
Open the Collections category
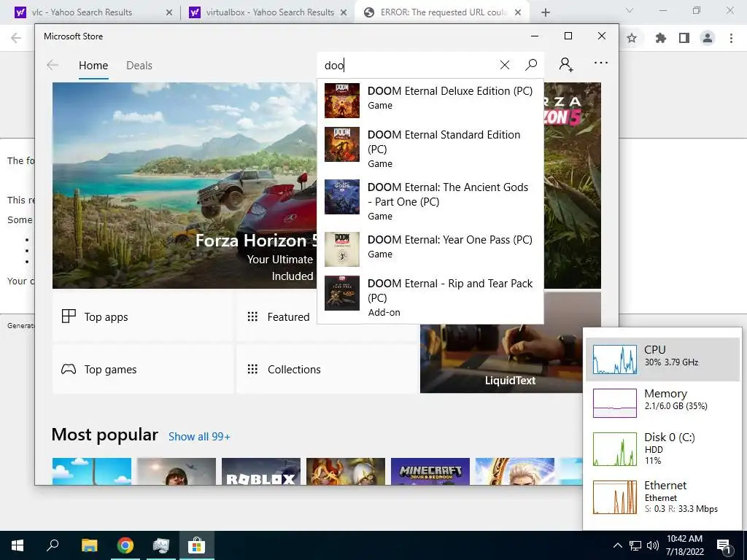click(328, 369)
